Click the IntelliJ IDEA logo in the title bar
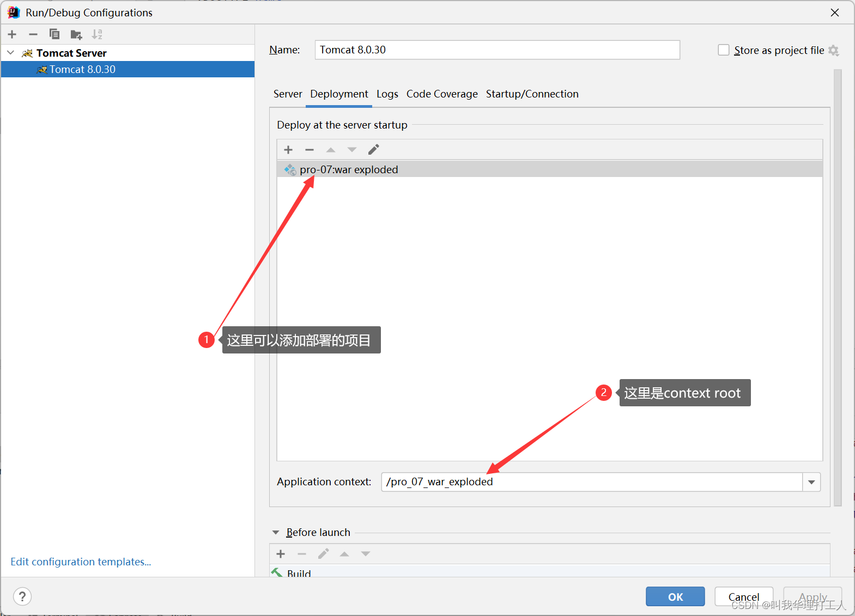This screenshot has height=616, width=855. [14, 12]
